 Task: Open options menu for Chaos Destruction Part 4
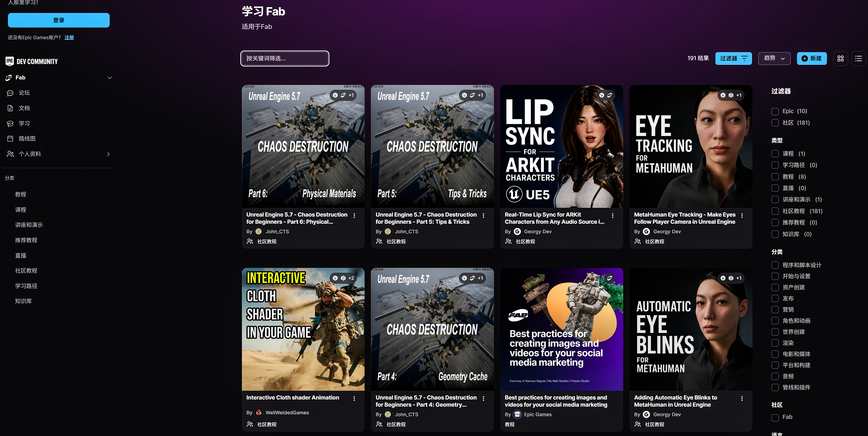(x=484, y=398)
